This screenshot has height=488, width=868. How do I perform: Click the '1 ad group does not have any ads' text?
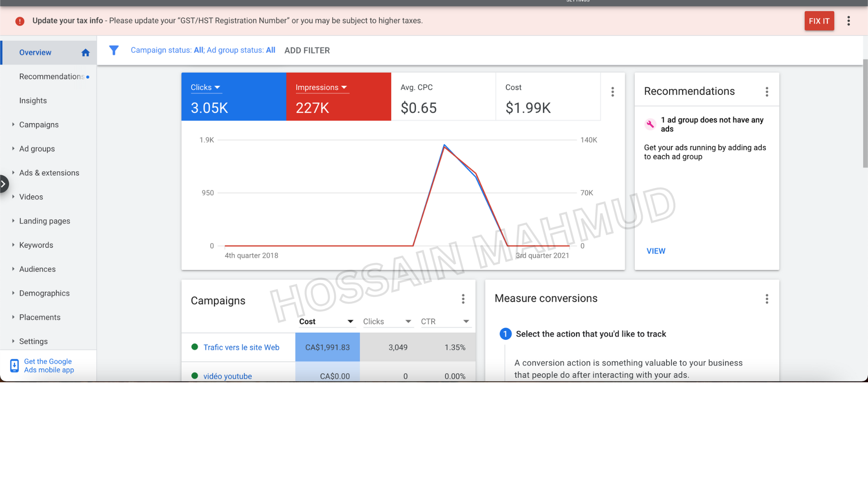712,124
